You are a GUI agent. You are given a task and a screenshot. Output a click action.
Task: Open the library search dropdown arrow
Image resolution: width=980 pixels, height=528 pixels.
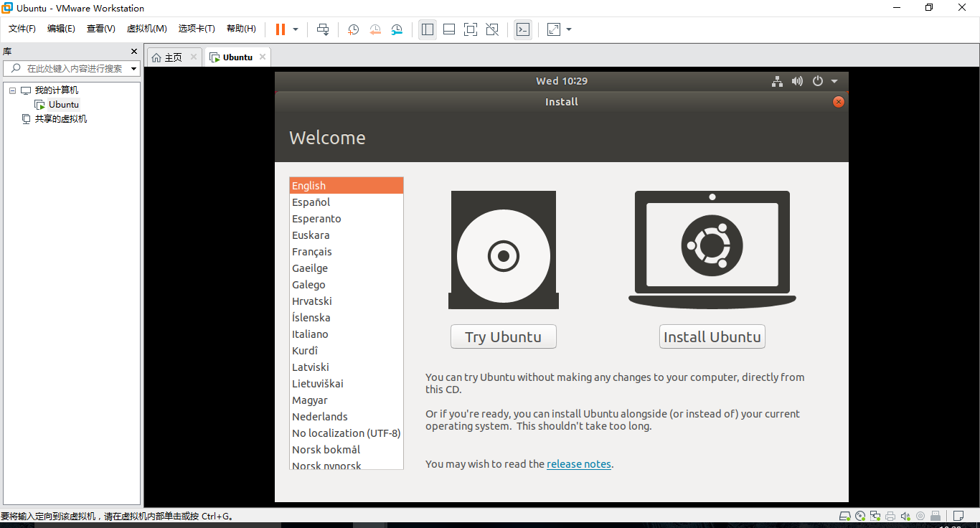point(134,69)
